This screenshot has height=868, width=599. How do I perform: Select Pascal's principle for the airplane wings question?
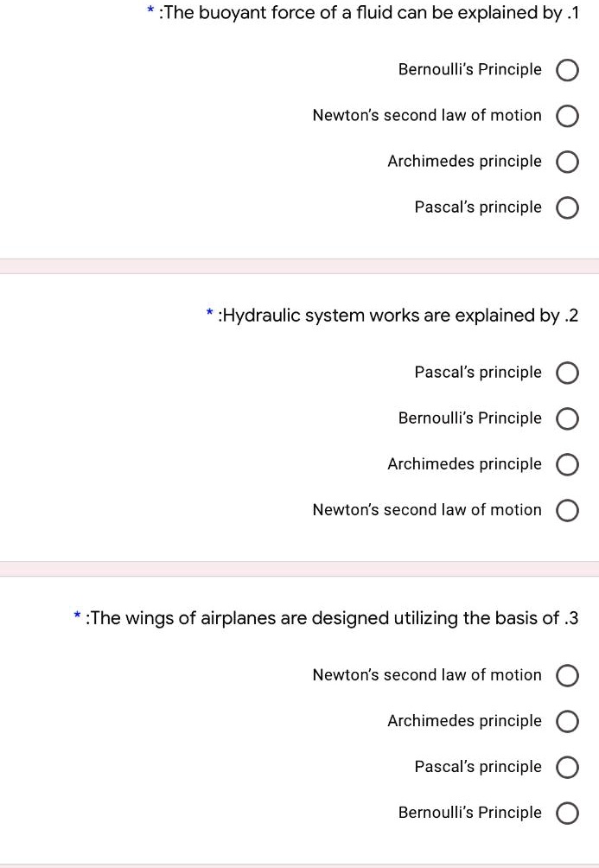[x=568, y=767]
